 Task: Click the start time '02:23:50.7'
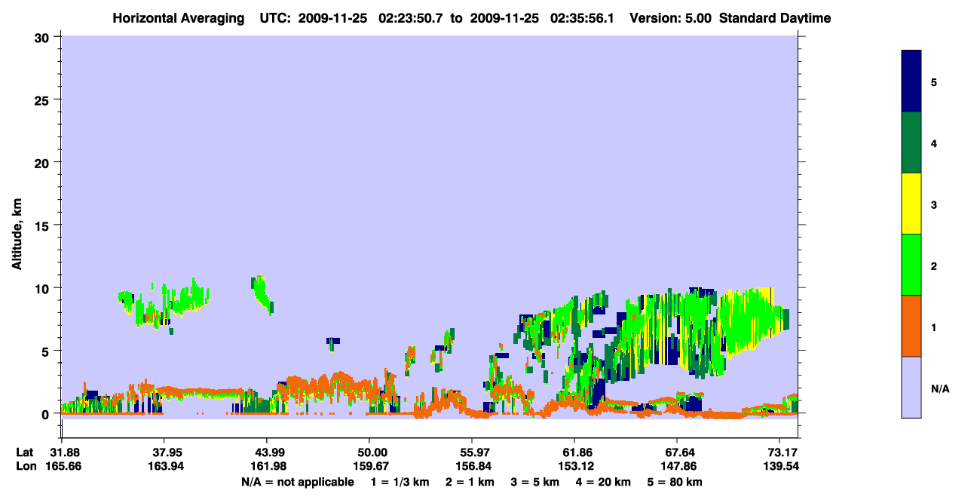click(411, 17)
